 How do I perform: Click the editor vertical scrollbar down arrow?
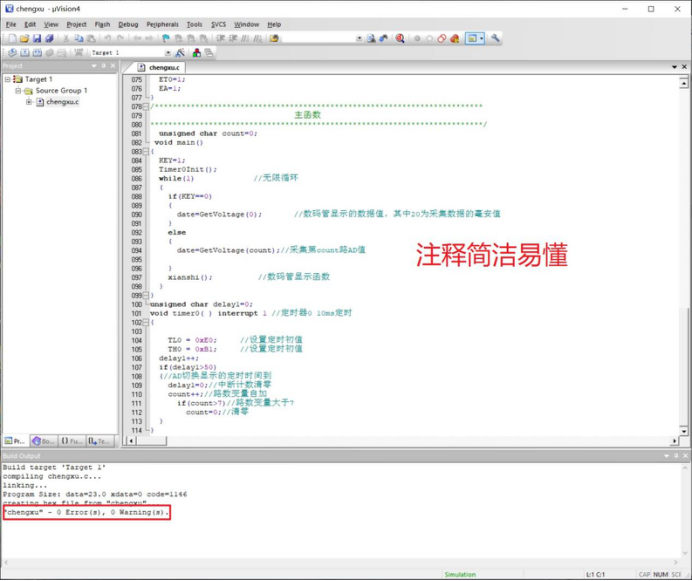684,431
